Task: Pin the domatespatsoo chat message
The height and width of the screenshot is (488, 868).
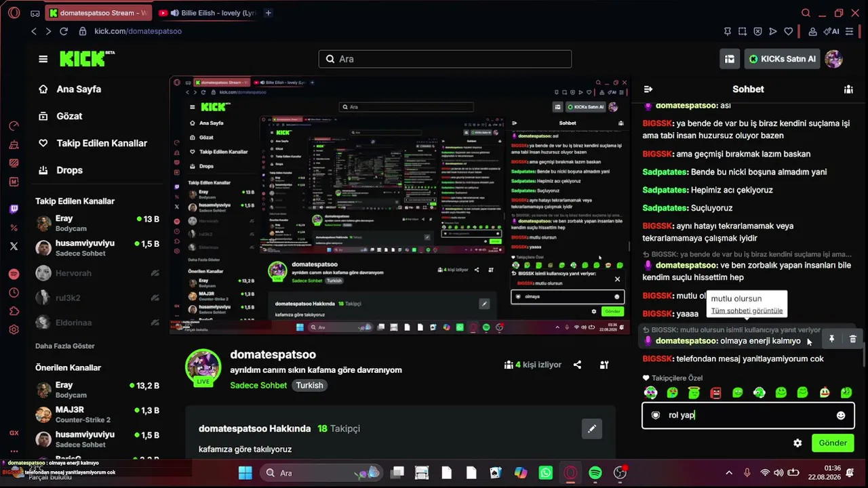Action: 831,339
